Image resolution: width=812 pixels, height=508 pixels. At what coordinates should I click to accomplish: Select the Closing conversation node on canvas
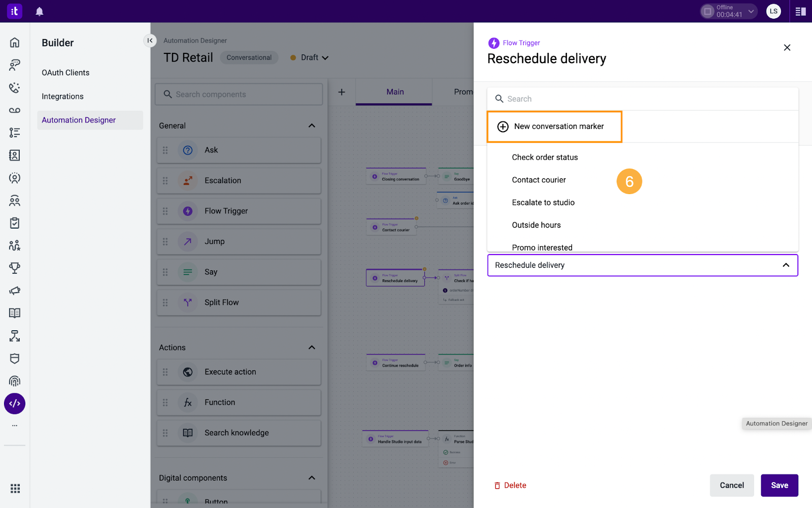click(396, 176)
